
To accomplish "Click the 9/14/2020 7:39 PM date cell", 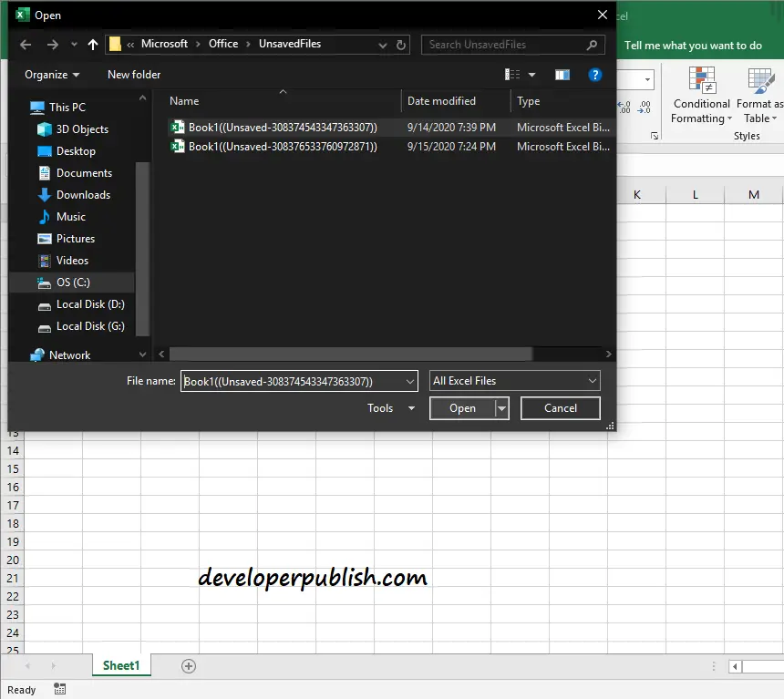I will (451, 128).
